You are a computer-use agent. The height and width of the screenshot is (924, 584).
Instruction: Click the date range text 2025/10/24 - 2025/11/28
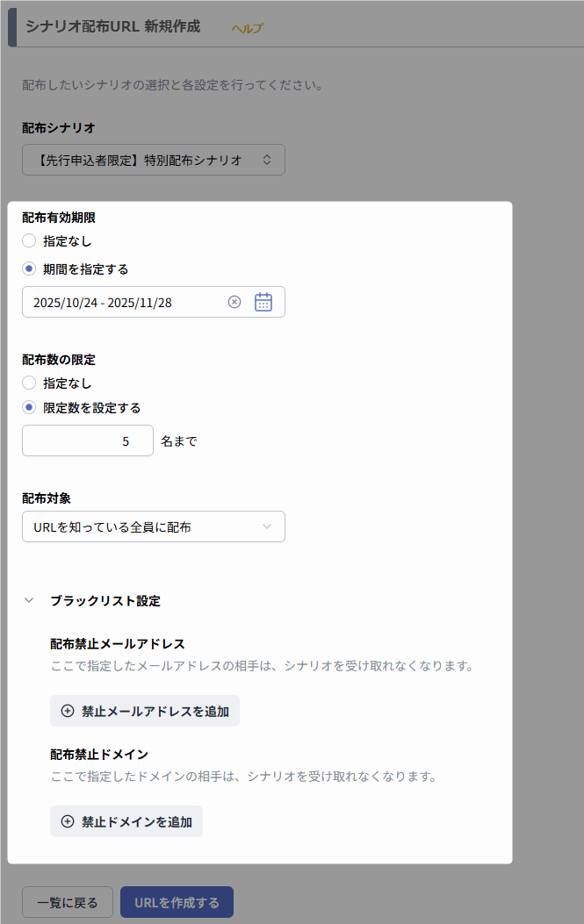103,302
